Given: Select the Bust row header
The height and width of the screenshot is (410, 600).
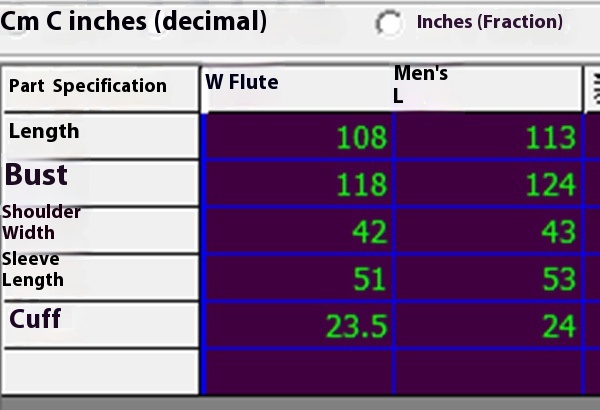Looking at the screenshot, I should (x=100, y=183).
